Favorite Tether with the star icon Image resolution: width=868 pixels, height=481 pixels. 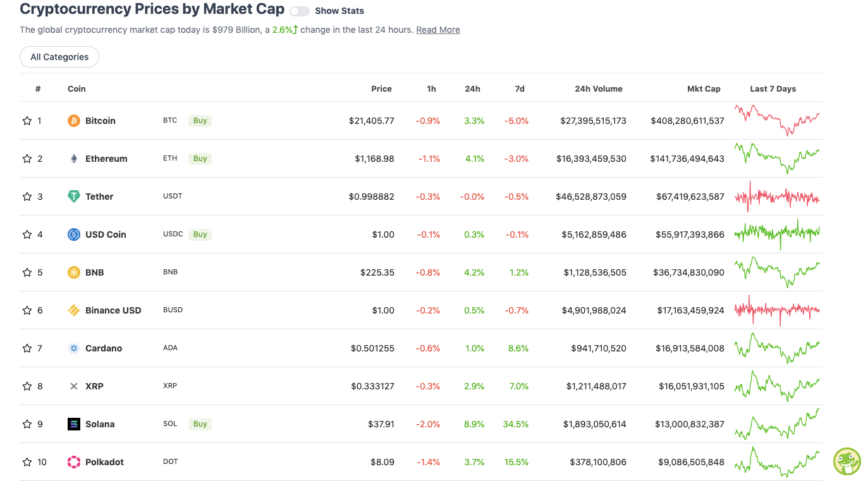click(27, 197)
